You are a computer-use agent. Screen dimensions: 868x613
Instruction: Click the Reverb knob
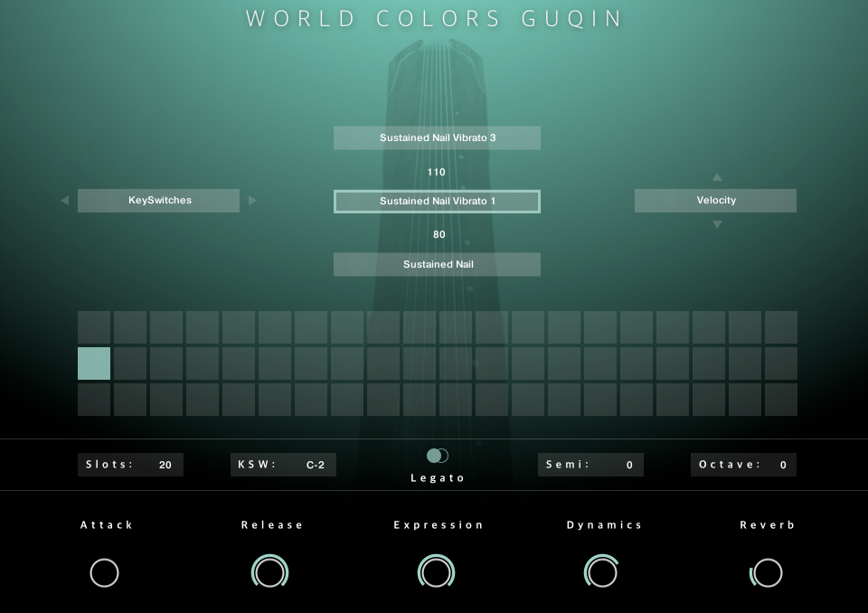tap(767, 572)
